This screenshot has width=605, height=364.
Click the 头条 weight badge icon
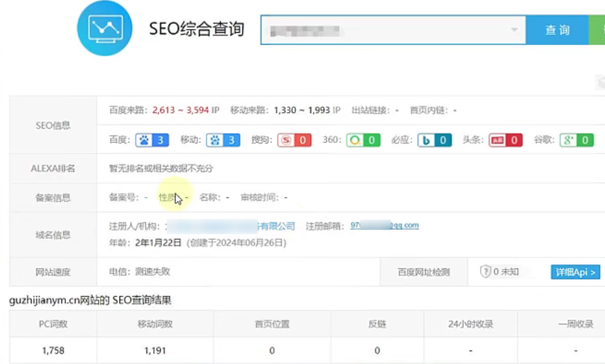click(x=506, y=140)
